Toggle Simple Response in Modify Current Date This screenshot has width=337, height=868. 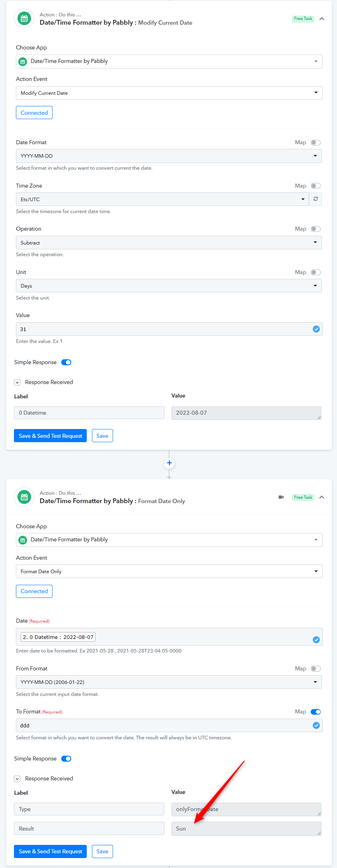(66, 362)
